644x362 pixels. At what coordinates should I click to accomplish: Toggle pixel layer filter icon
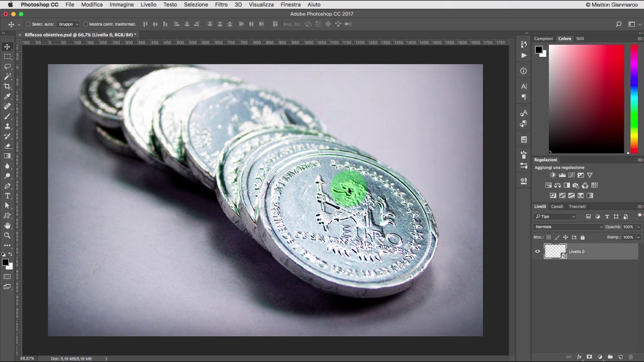coord(588,217)
